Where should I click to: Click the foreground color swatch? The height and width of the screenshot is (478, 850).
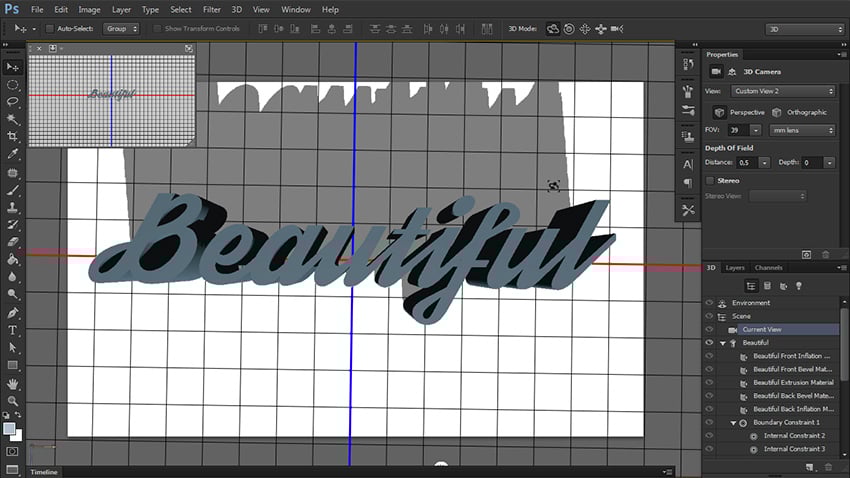click(9, 428)
